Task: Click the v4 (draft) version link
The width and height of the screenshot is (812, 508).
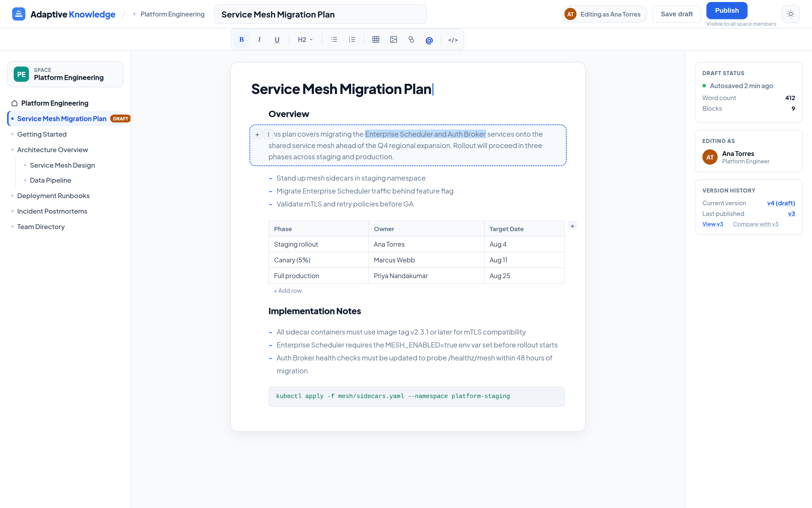Action: pos(781,203)
